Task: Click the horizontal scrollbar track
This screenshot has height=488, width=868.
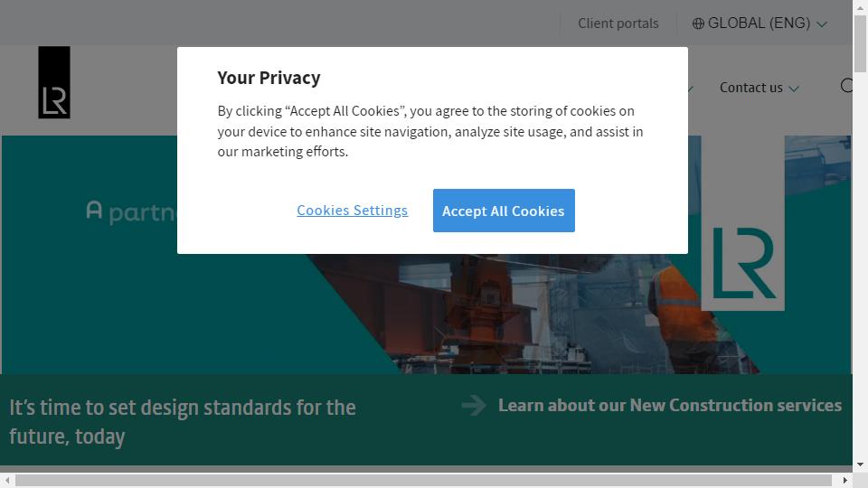Action: [423, 480]
